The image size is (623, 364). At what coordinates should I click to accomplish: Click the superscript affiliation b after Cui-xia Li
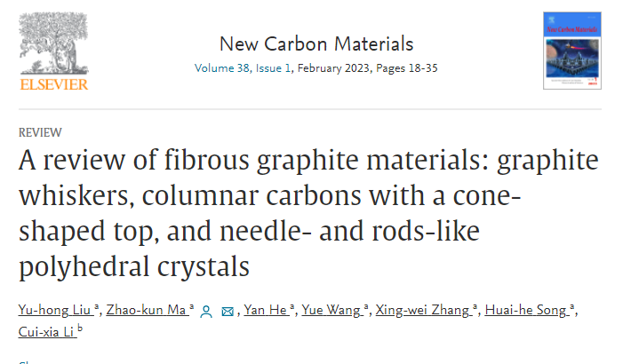[79, 328]
